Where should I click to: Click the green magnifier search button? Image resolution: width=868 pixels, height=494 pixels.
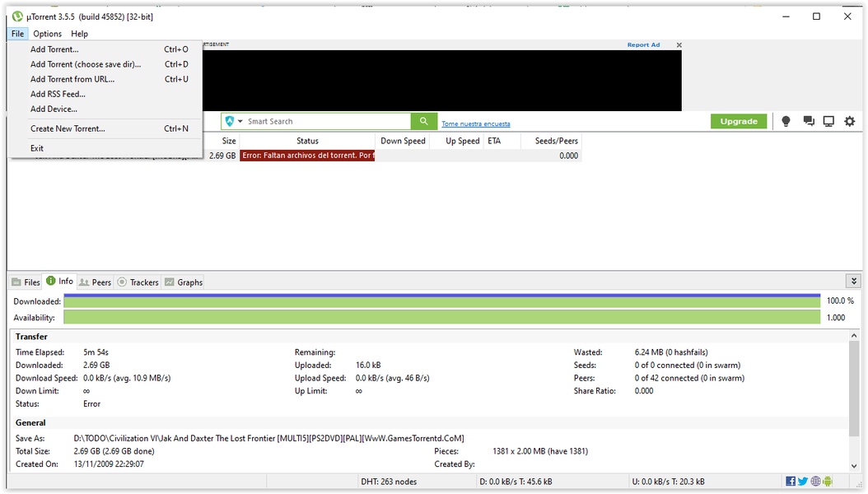[x=424, y=121]
